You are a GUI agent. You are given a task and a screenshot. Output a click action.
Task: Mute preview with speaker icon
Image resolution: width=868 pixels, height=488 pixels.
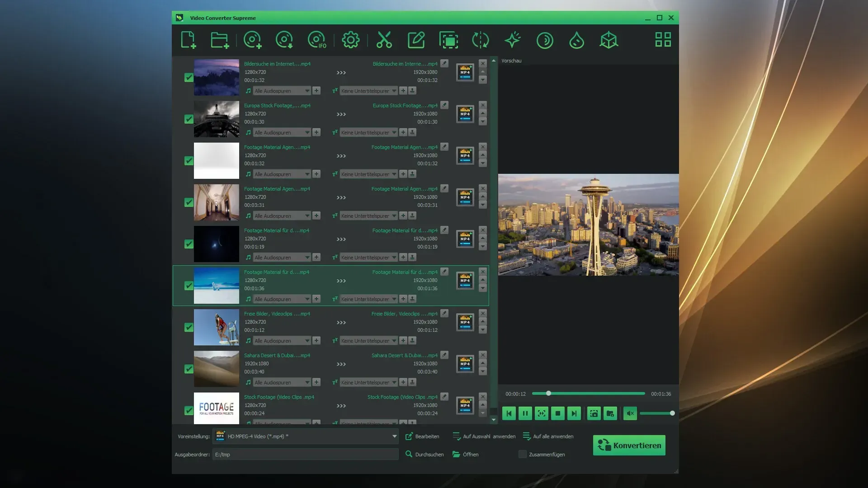click(x=630, y=413)
